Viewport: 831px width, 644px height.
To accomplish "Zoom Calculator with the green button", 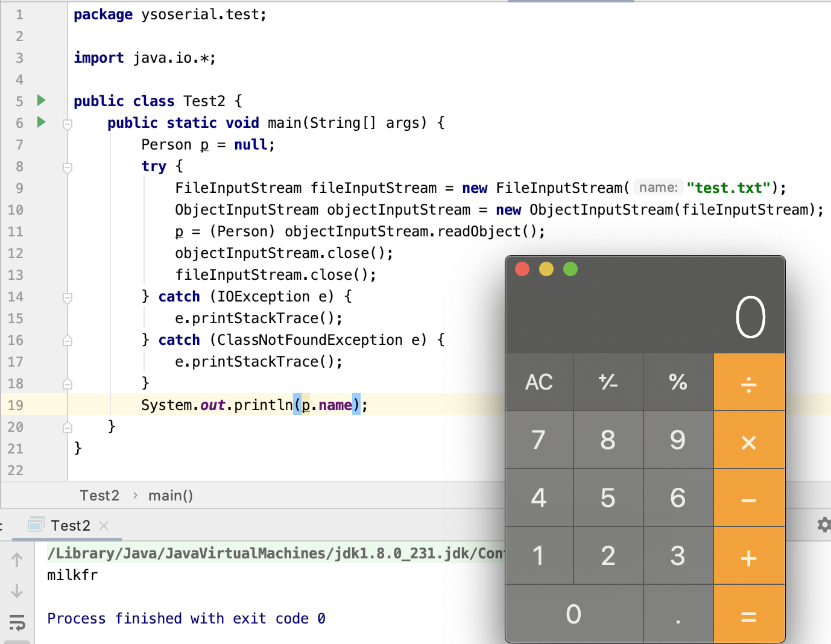I will pos(570,269).
